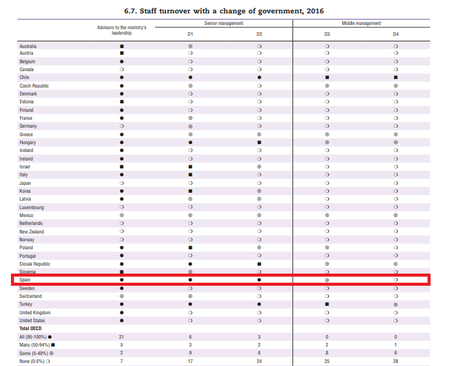Click Turkey's square symbol in the D3 column
Viewport: 450px width, 366px height.
[327, 304]
